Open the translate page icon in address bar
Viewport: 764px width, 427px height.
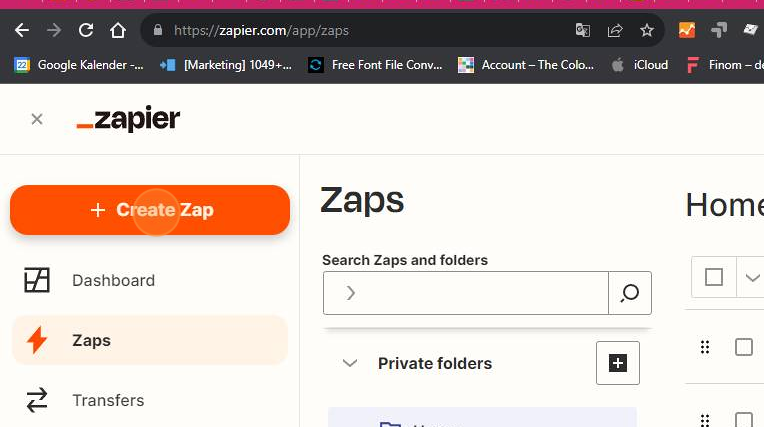tap(583, 30)
